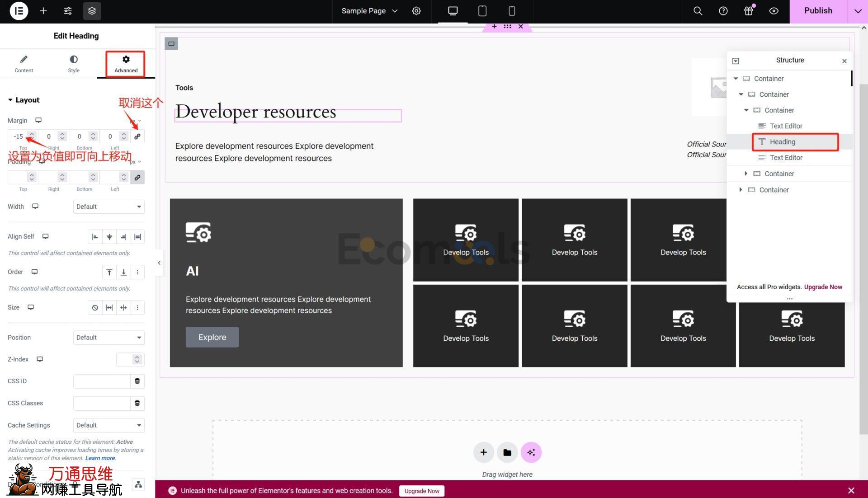This screenshot has height=498, width=868.
Task: Set Align Self to center
Action: pos(109,236)
